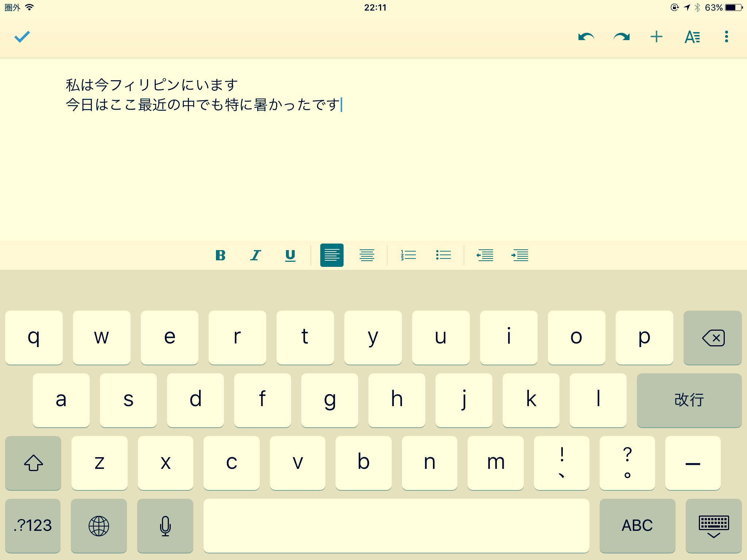Tap the rotation lock status icon

pos(675,7)
